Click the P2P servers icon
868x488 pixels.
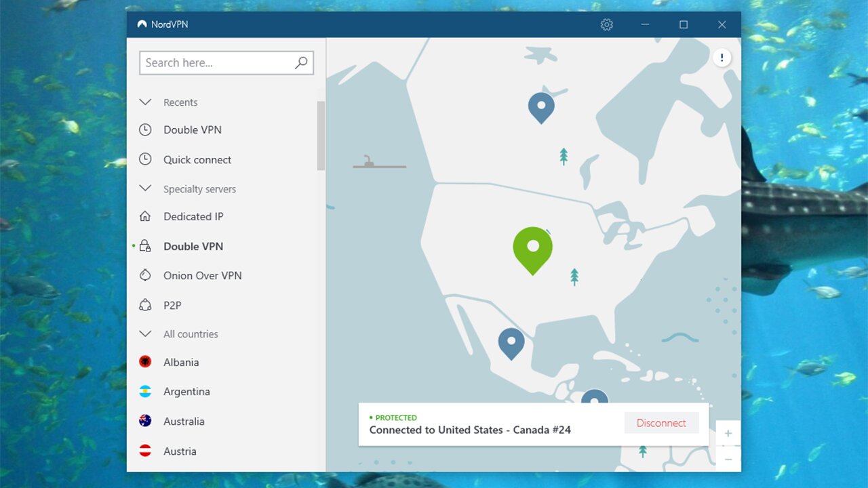pos(145,306)
